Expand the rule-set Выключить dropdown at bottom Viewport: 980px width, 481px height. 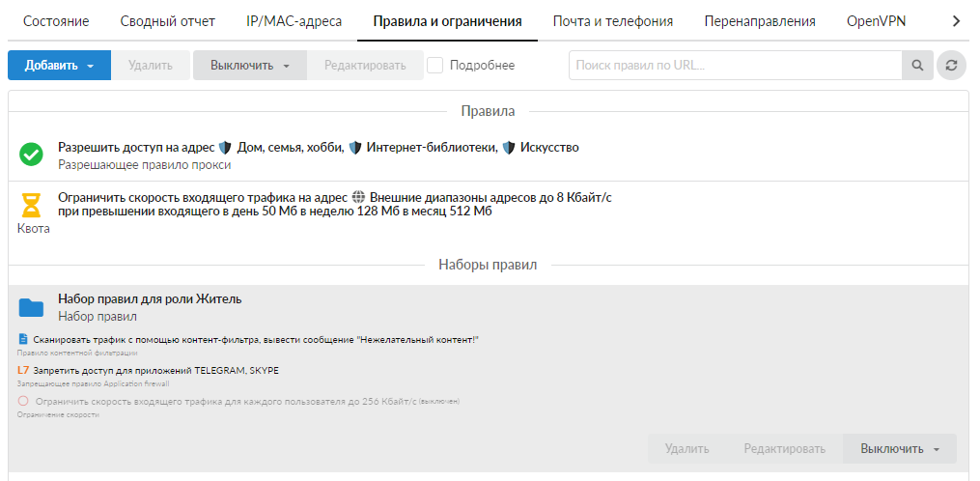pyautogui.click(x=900, y=449)
